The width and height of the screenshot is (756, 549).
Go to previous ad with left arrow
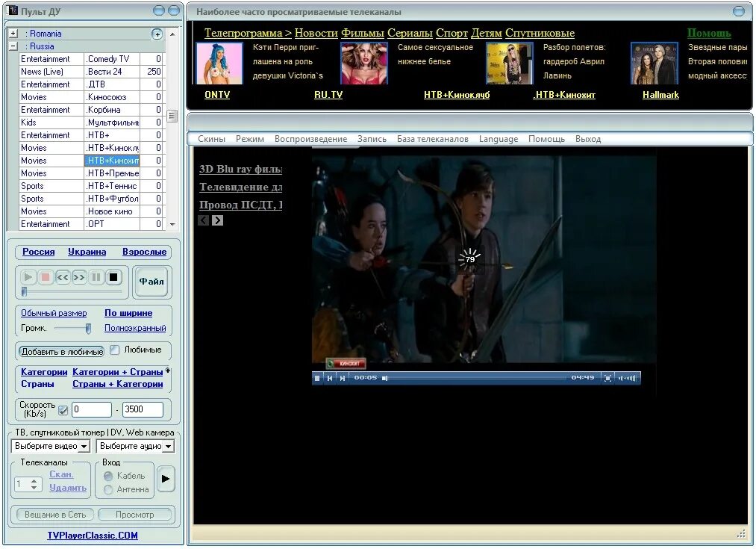[204, 220]
